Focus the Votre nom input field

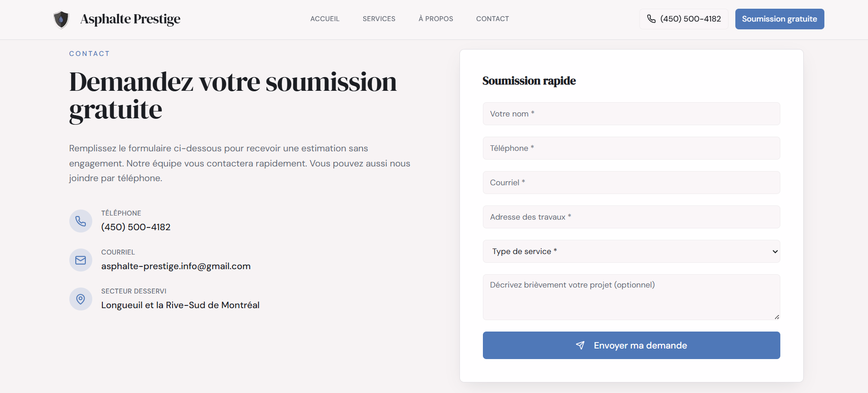click(631, 114)
